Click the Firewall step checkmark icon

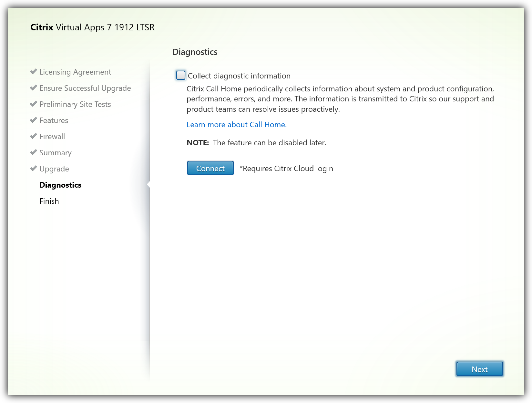coord(34,136)
